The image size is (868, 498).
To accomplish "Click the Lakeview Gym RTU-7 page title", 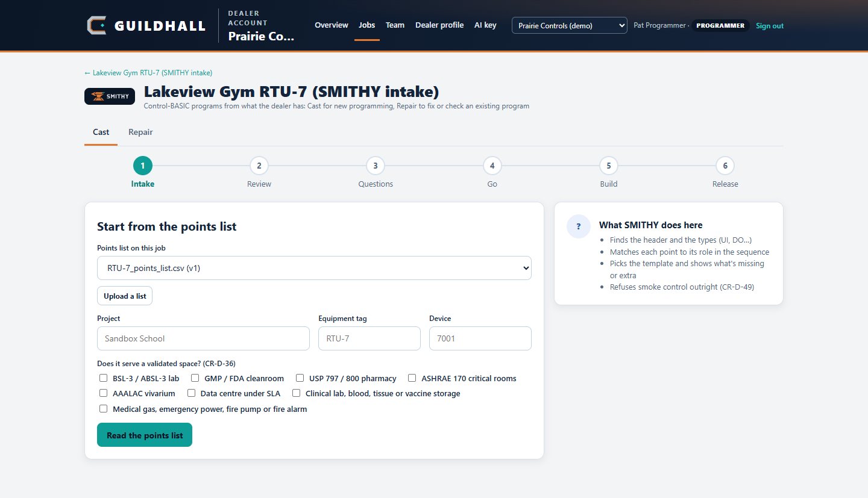I will tap(292, 92).
